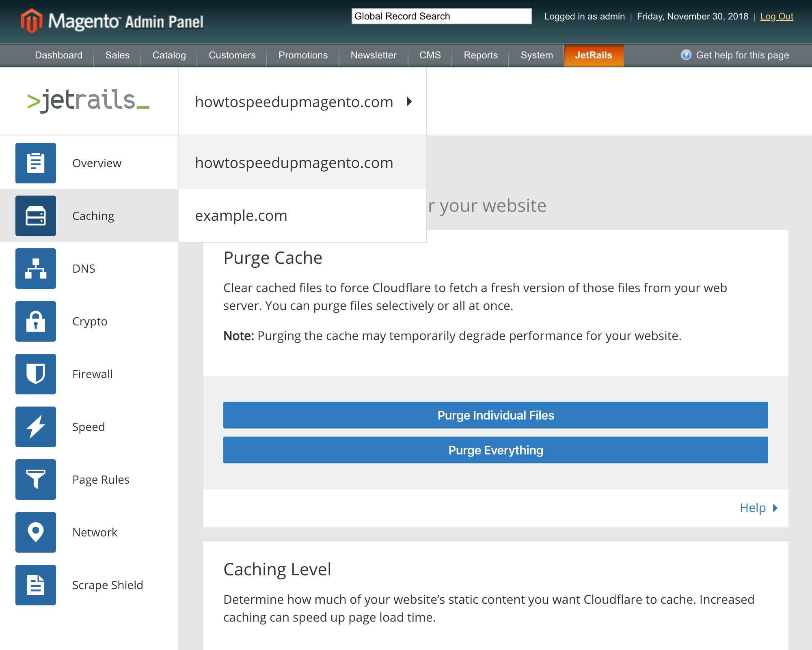Click the Firewall shield icon in sidebar
Image resolution: width=812 pixels, height=650 pixels.
pos(36,374)
